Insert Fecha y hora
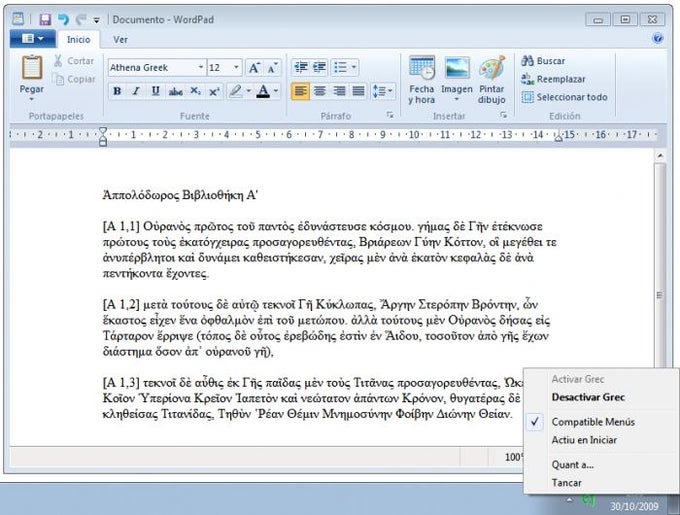Screen dimensions: 680x515 pyautogui.click(x=422, y=80)
